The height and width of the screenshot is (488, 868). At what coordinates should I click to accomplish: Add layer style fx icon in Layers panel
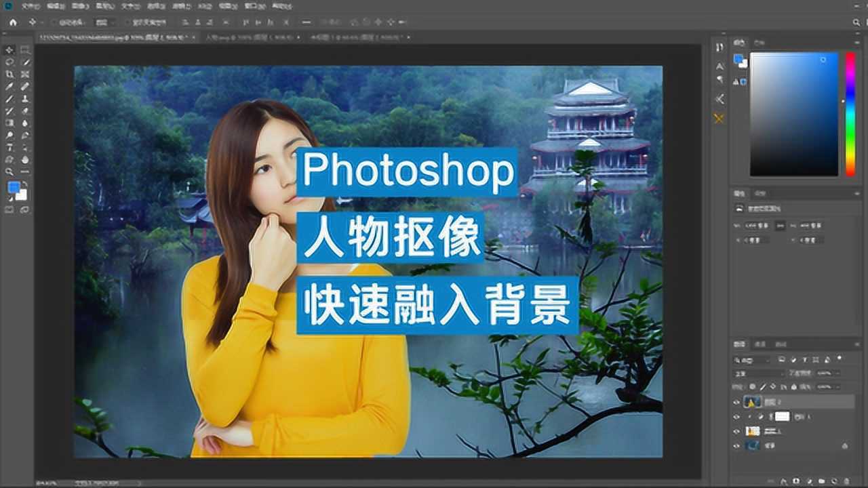783,481
